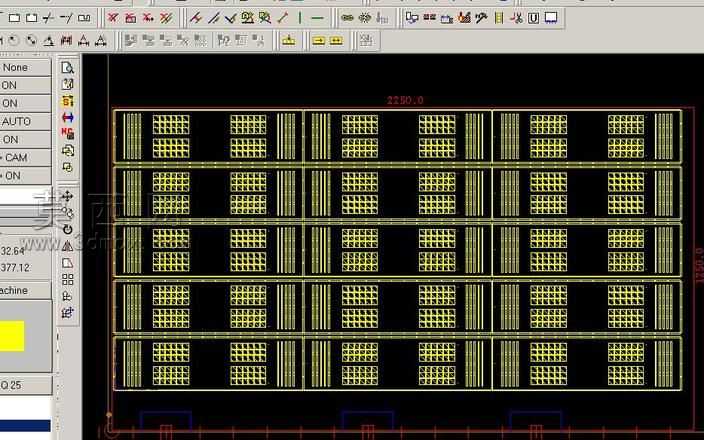704x440 pixels.
Task: Click the sheet outline icon in side toolbar
Action: click(67, 263)
